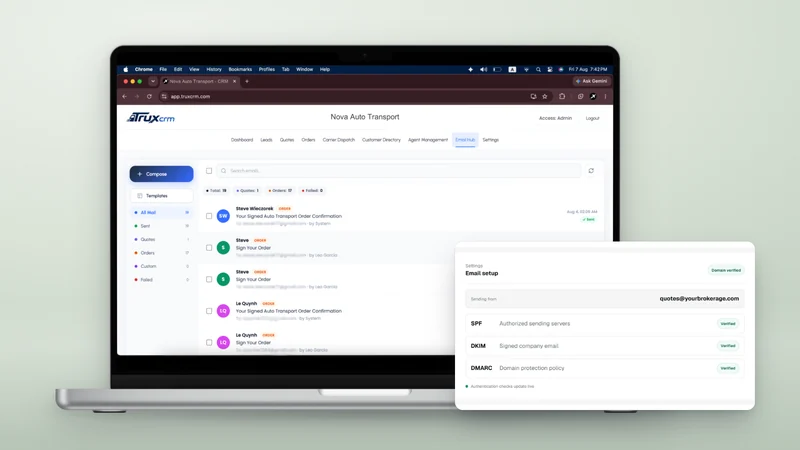Open Spotlight search in the menu bar
The image size is (800, 450).
[538, 69]
